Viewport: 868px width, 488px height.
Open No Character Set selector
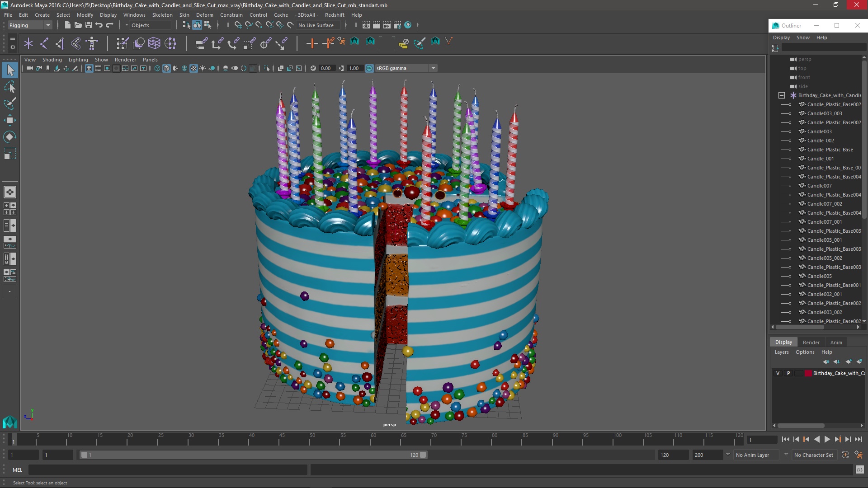point(813,455)
